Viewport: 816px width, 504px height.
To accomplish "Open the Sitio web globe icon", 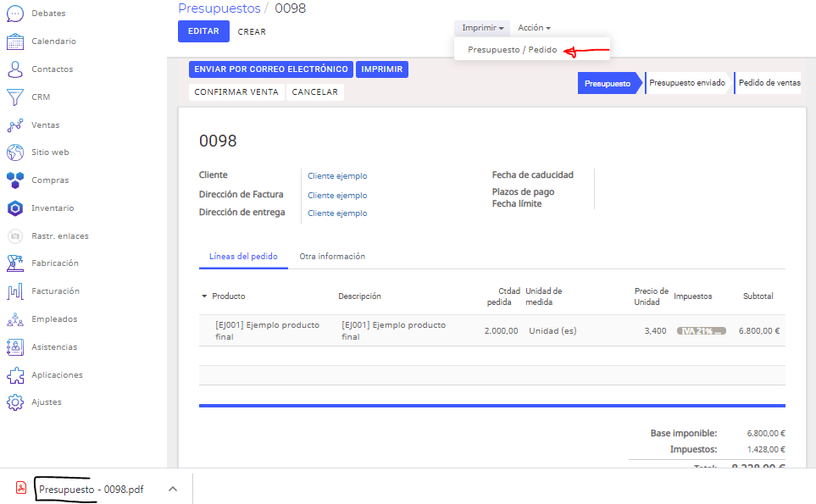I will pos(15,152).
